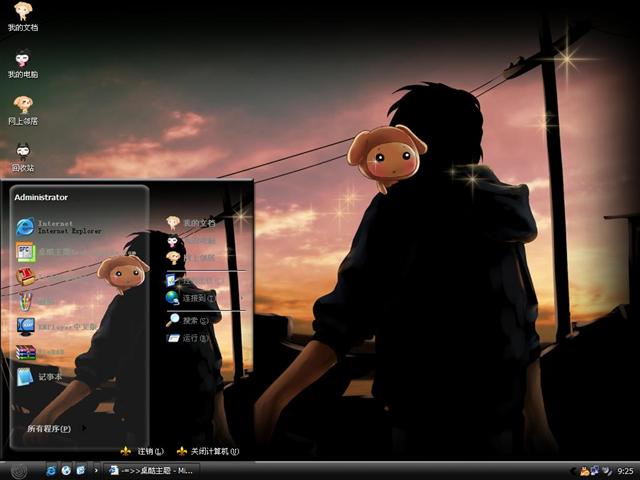Open the 回收站 recycle bin icon
The image size is (640, 480).
point(23,157)
